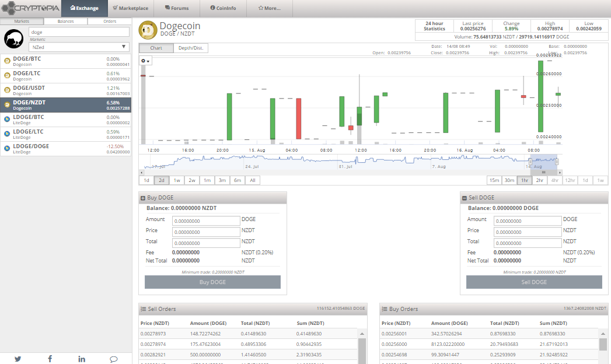Focus the Sell DOGE Total field
The width and height of the screenshot is (611, 364).
coord(528,243)
